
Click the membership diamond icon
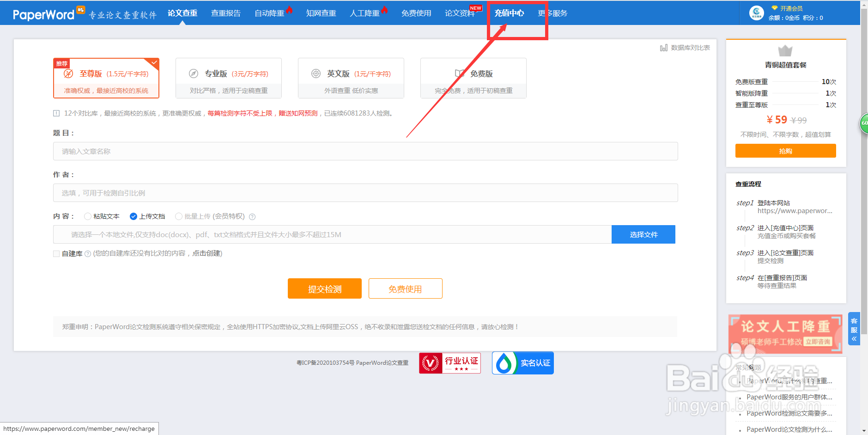[x=775, y=8]
